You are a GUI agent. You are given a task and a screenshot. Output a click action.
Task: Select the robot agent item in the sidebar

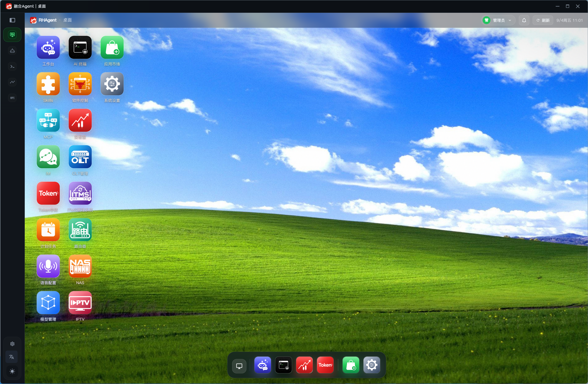12,51
